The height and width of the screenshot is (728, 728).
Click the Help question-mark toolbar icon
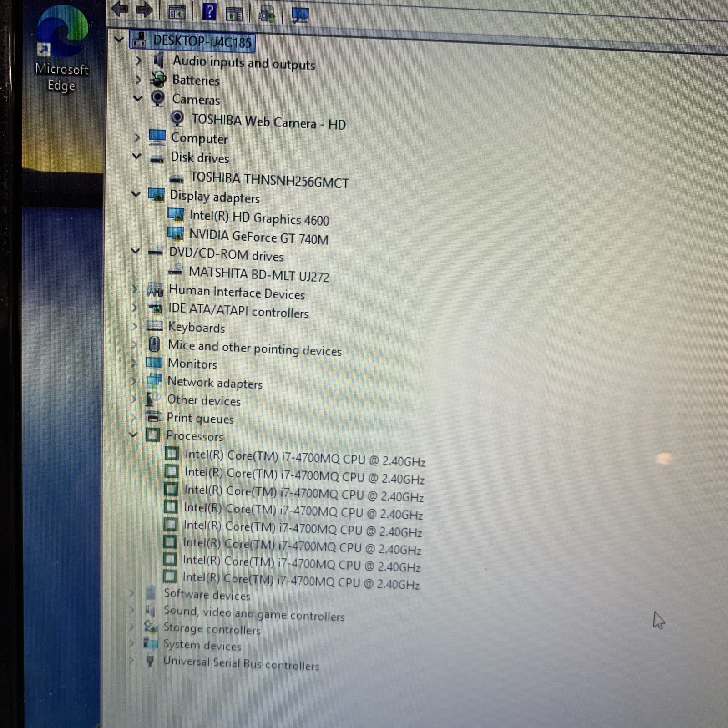(209, 12)
